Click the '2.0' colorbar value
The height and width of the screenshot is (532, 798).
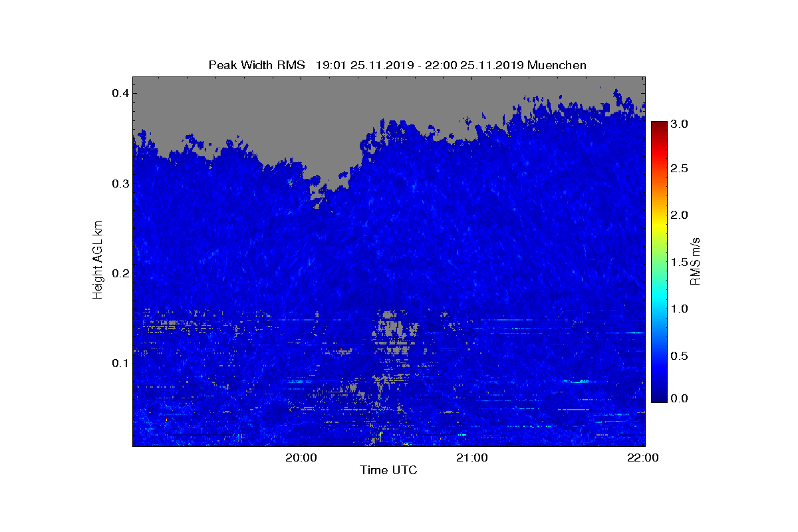[x=679, y=215]
